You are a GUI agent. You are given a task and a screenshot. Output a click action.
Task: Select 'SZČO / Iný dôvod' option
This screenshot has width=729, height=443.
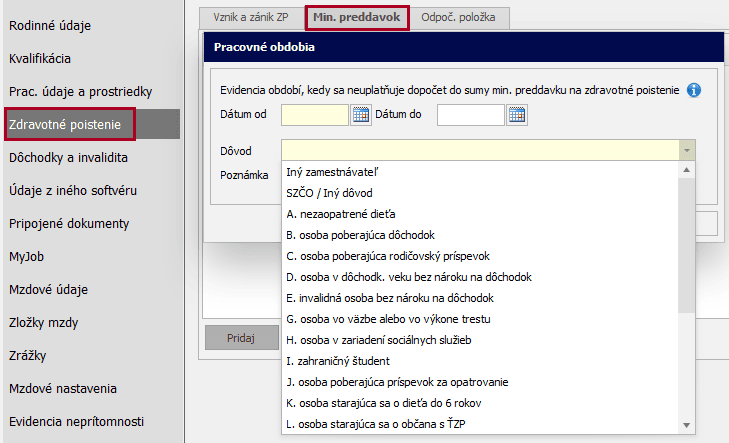click(331, 193)
